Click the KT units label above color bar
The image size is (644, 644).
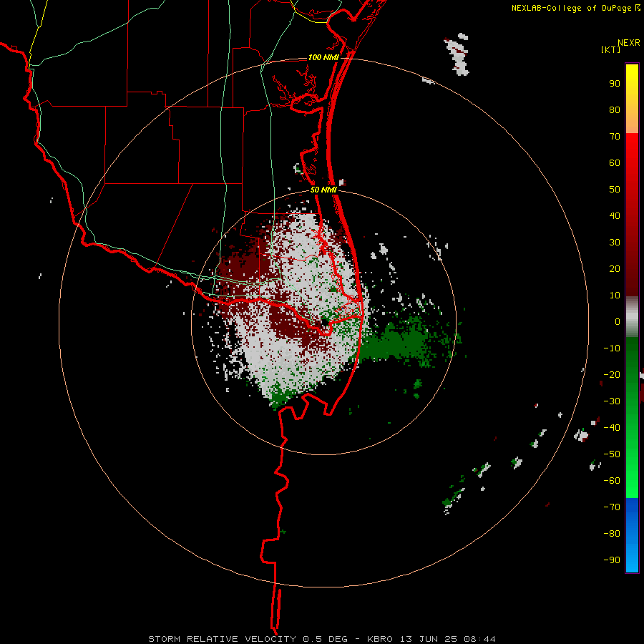point(611,49)
